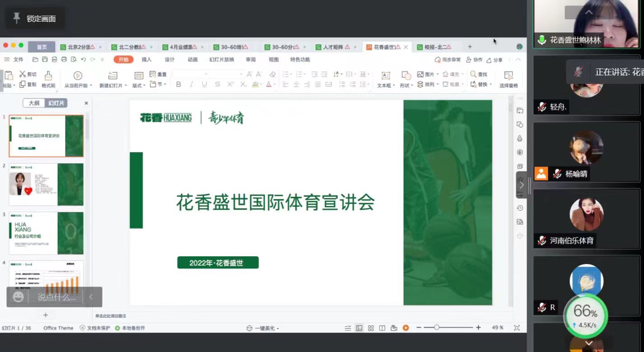The width and height of the screenshot is (644, 352).
Task: Open the Insert (插入) ribbon tab
Action: tap(146, 60)
